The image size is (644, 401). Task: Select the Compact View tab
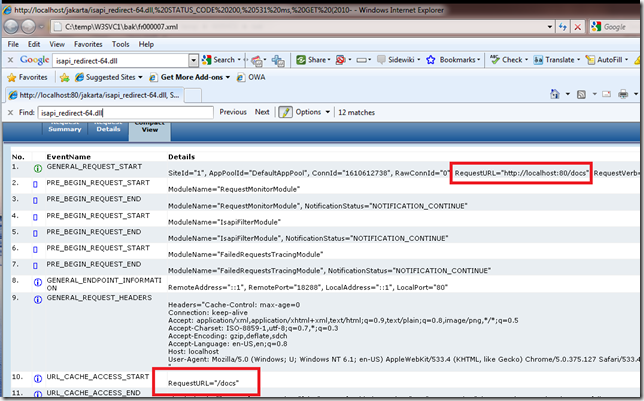tap(149, 128)
